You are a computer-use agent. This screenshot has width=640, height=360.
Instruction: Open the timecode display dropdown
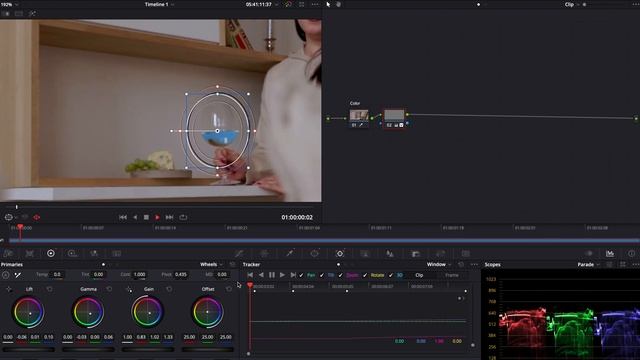click(x=262, y=4)
